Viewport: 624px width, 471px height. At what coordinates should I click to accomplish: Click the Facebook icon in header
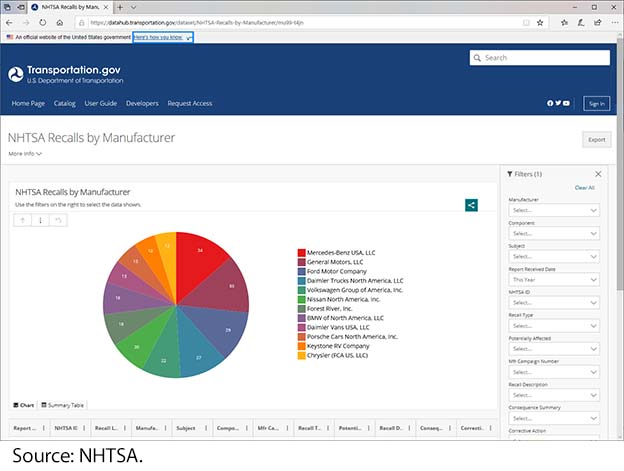coord(550,103)
